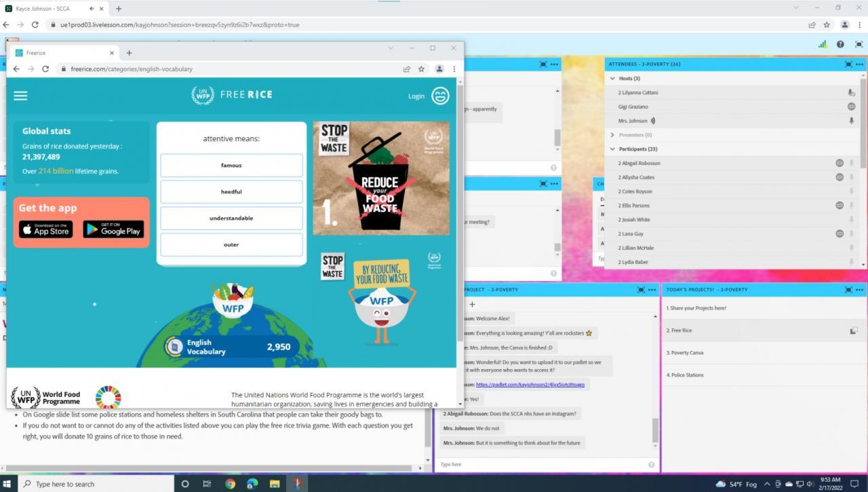Enter full screen from the meeting top bar
The image size is (868, 492).
point(859,44)
